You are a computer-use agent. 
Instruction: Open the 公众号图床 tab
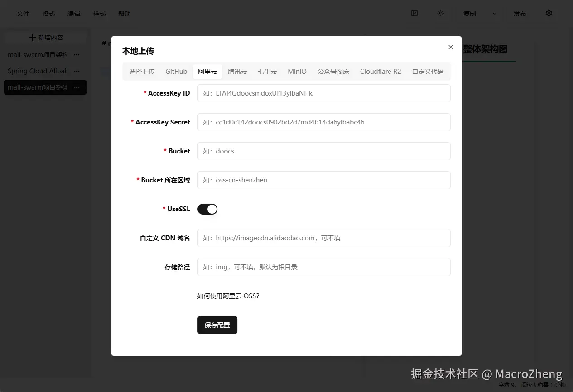pos(333,72)
